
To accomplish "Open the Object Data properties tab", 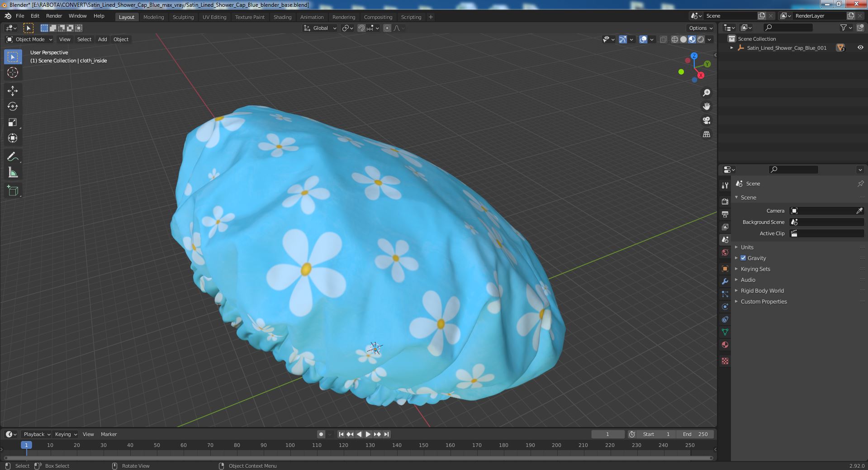I will [x=725, y=332].
